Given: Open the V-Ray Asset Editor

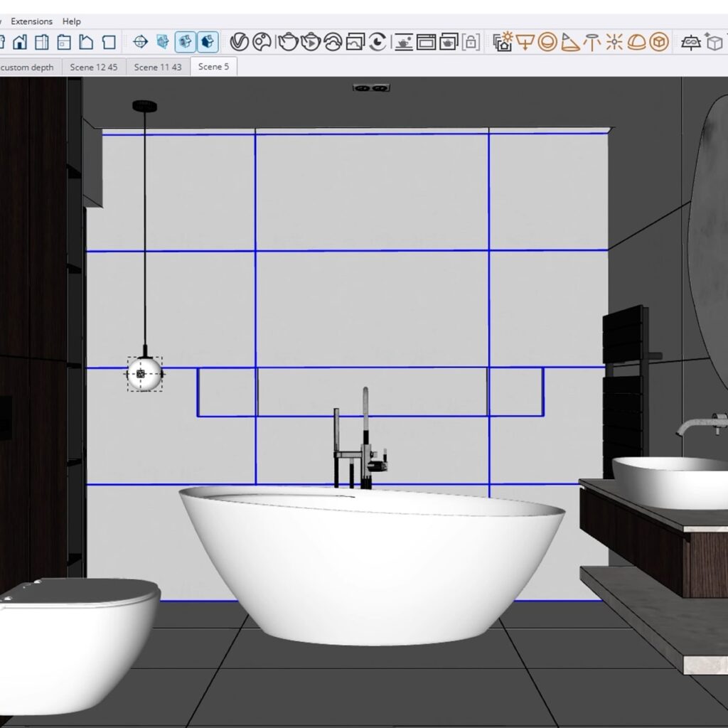Looking at the screenshot, I should click(x=239, y=43).
